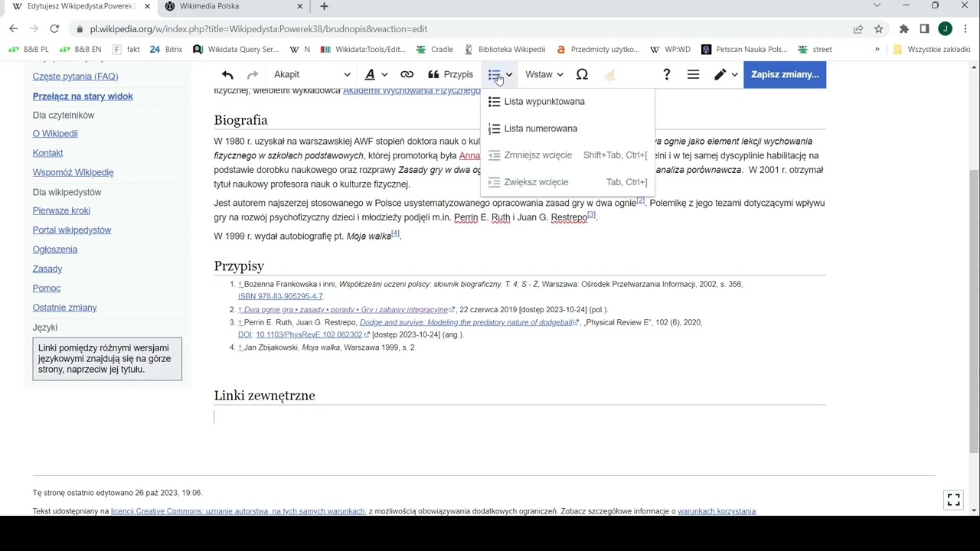Open Portal wikipedystów link
This screenshot has height=551, width=980.
point(72,230)
